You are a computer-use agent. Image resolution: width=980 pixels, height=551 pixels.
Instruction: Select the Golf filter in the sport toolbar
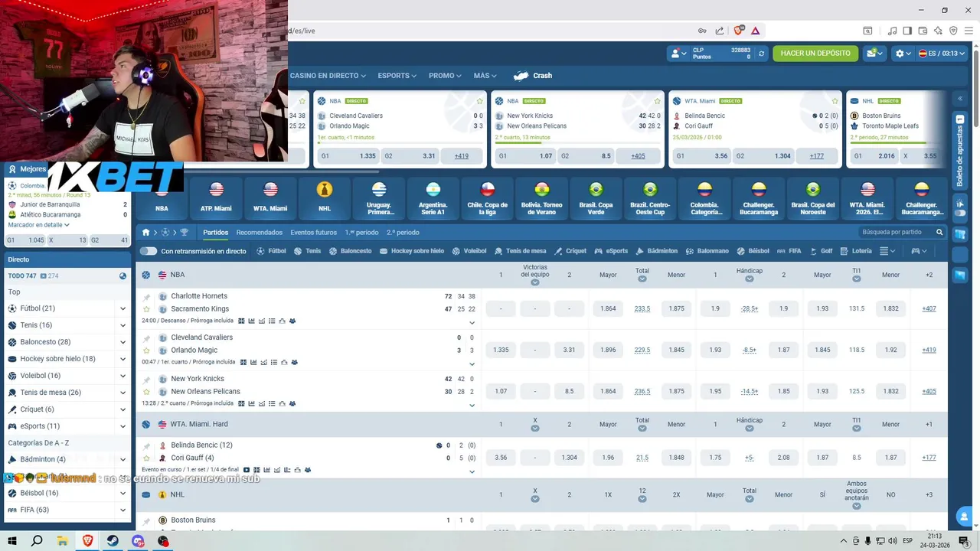point(821,251)
